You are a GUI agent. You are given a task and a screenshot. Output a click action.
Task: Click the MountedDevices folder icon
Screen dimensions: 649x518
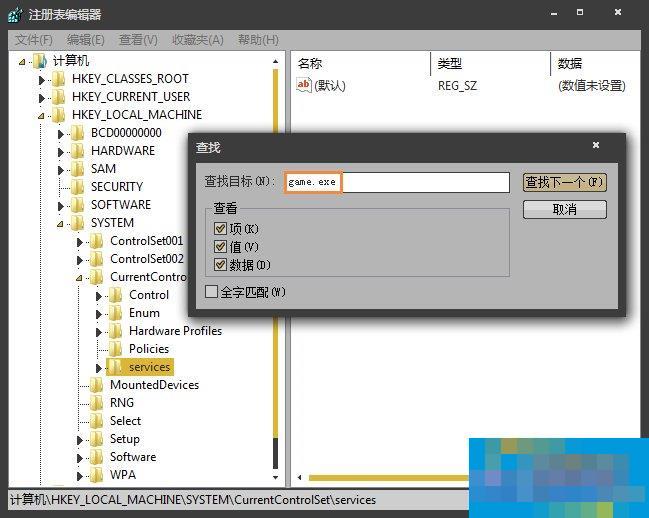96,385
